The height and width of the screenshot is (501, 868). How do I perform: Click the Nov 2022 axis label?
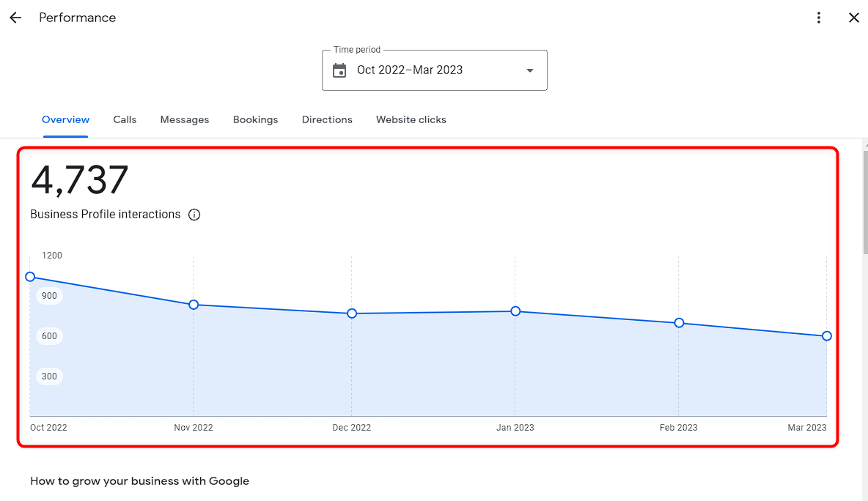click(x=194, y=427)
